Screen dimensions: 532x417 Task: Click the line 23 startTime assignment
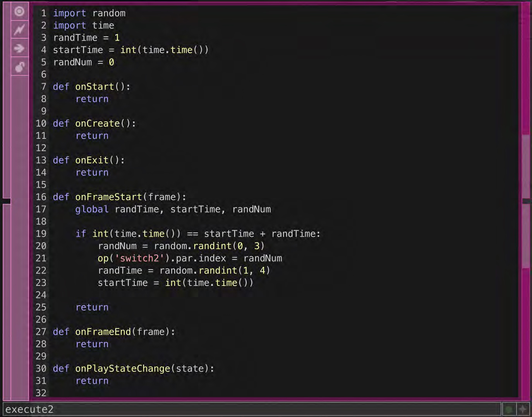coord(175,283)
